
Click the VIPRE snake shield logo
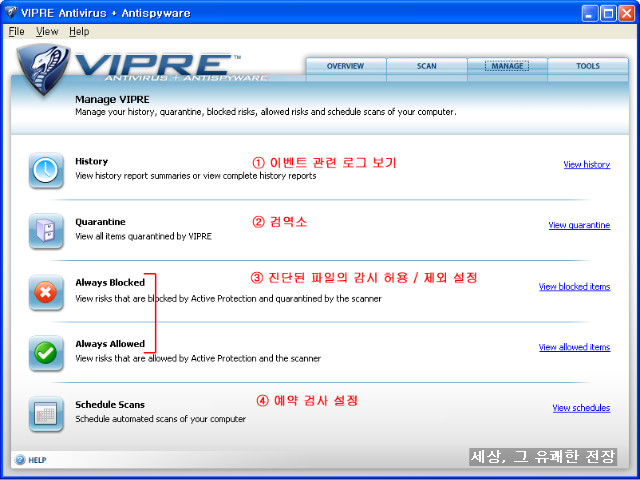pyautogui.click(x=43, y=69)
